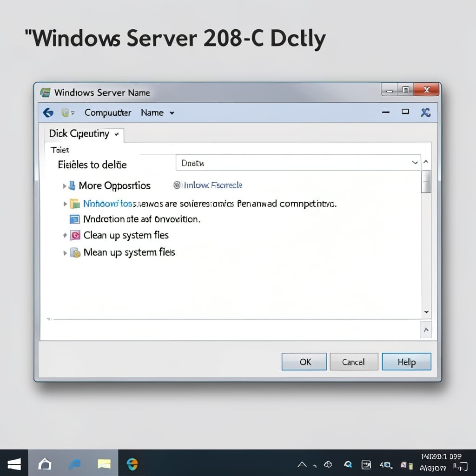Screen dimensions: 476x476
Task: Click the taskbar clock
Action: point(441,462)
